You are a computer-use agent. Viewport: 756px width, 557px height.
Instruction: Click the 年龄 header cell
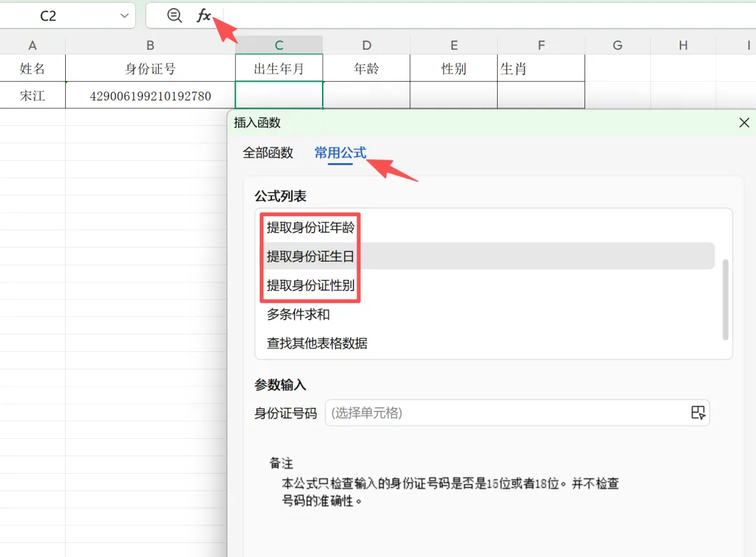pyautogui.click(x=366, y=68)
